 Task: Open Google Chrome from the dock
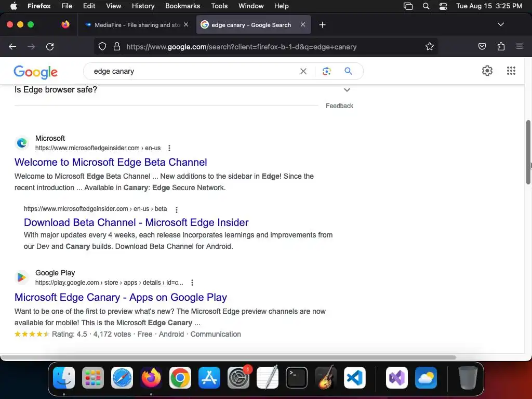point(180,378)
